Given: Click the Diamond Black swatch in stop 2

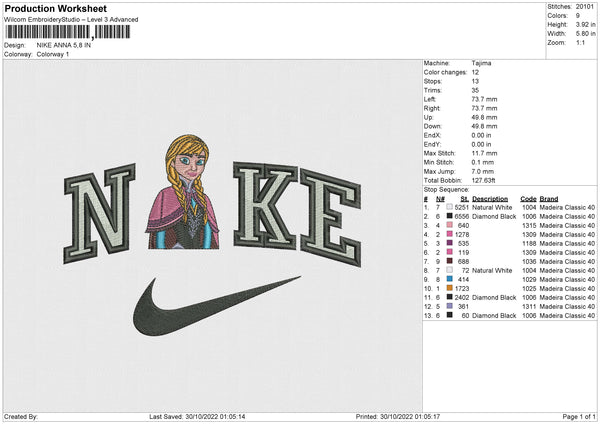Looking at the screenshot, I should click(x=449, y=216).
